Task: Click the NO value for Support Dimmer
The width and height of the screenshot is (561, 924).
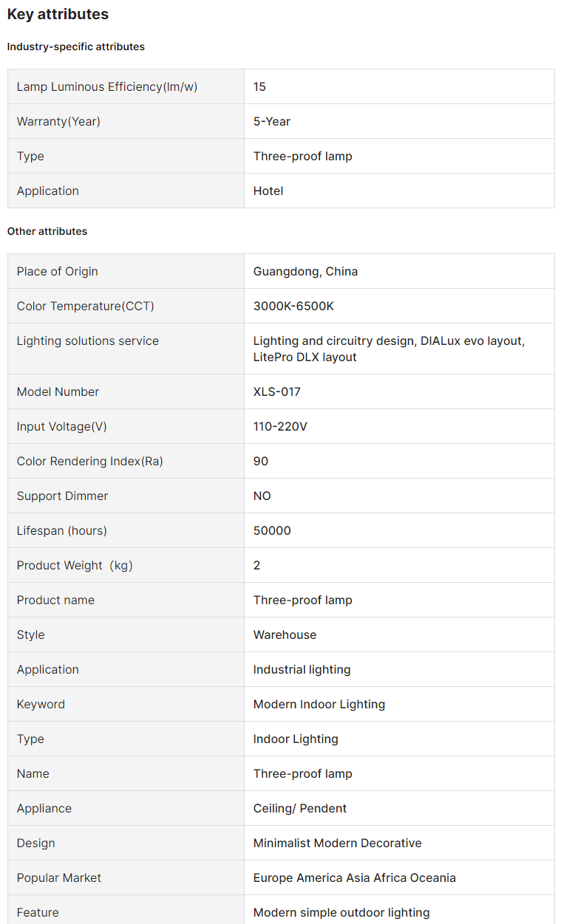Action: click(262, 496)
